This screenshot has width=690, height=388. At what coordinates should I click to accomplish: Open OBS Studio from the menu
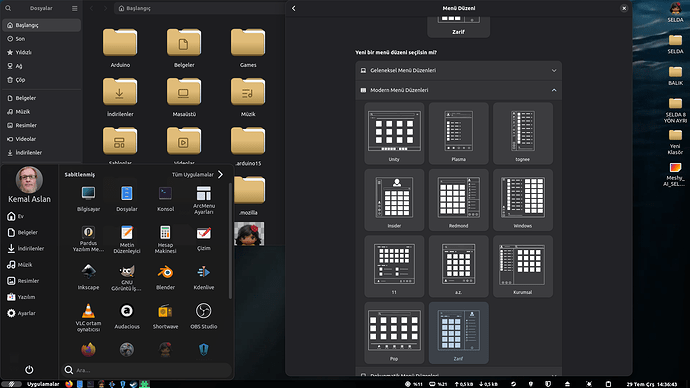[204, 316]
